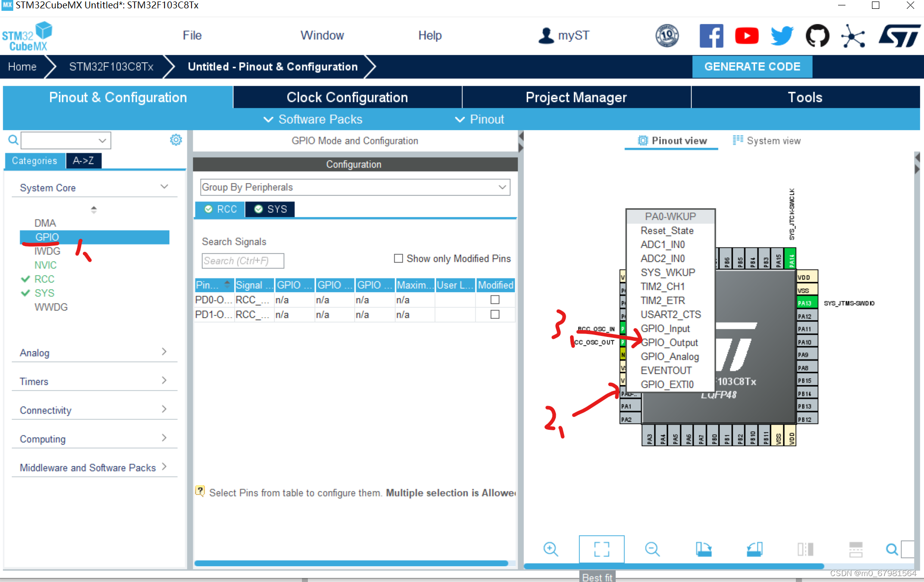Rotate chip counter-clockwise icon
This screenshot has width=924, height=582.
tap(755, 549)
